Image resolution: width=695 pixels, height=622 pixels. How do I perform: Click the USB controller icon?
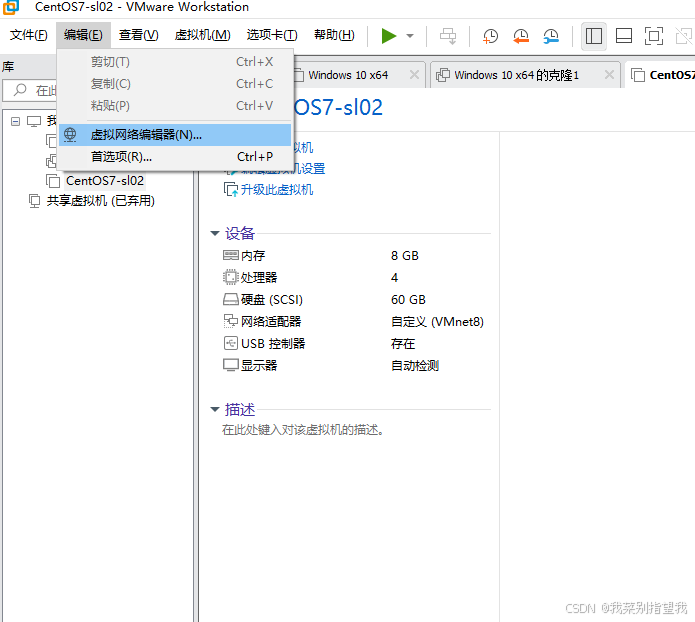230,343
